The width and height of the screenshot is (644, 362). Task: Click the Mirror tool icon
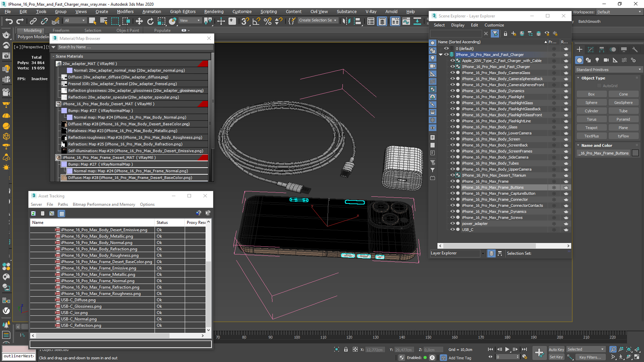click(x=346, y=21)
